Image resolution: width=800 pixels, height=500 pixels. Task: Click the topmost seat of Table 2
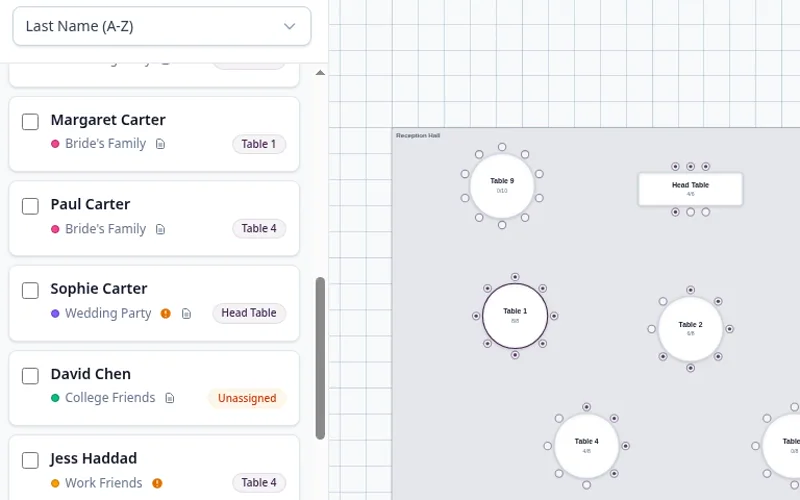(x=690, y=290)
